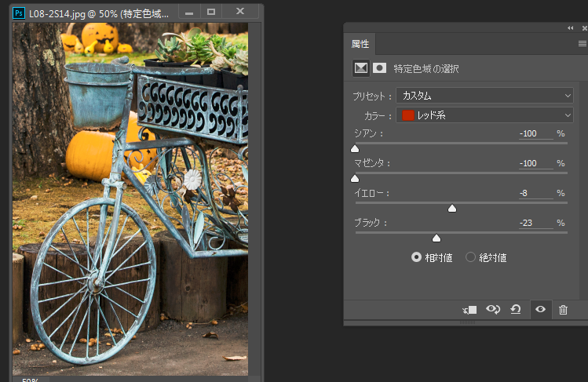Click the シアン value field showing -100
588x382 pixels.
[x=536, y=133]
